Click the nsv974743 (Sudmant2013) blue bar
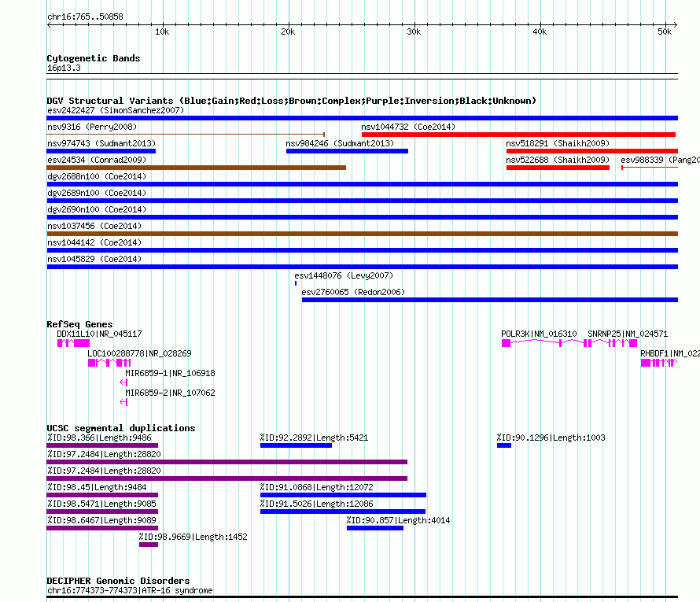Viewport: 700px width, 602px height. click(x=101, y=151)
